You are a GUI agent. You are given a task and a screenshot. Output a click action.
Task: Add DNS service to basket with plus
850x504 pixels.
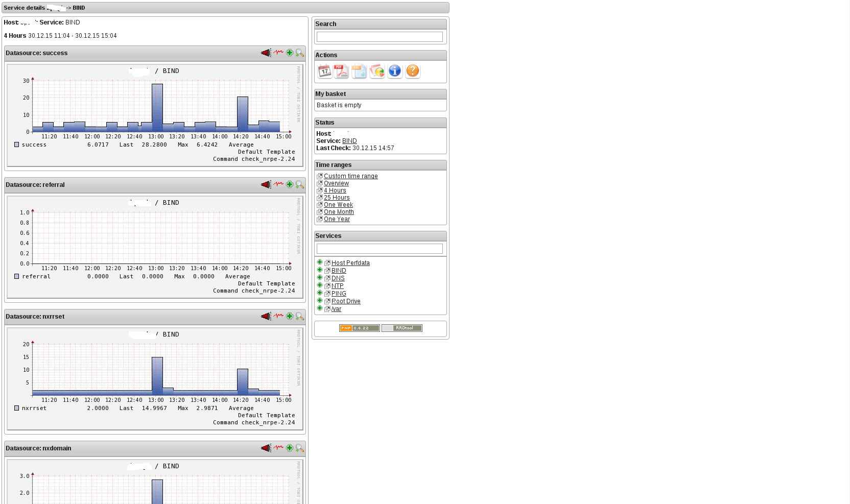[x=320, y=278]
